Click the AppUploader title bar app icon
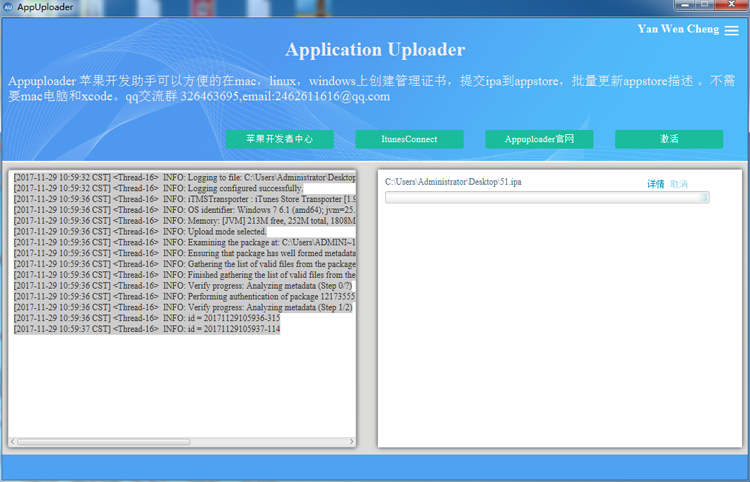Viewport: 750px width, 482px height. [8, 7]
